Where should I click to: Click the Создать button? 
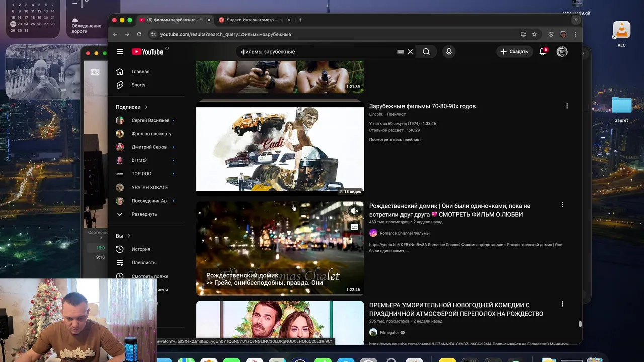tap(515, 52)
